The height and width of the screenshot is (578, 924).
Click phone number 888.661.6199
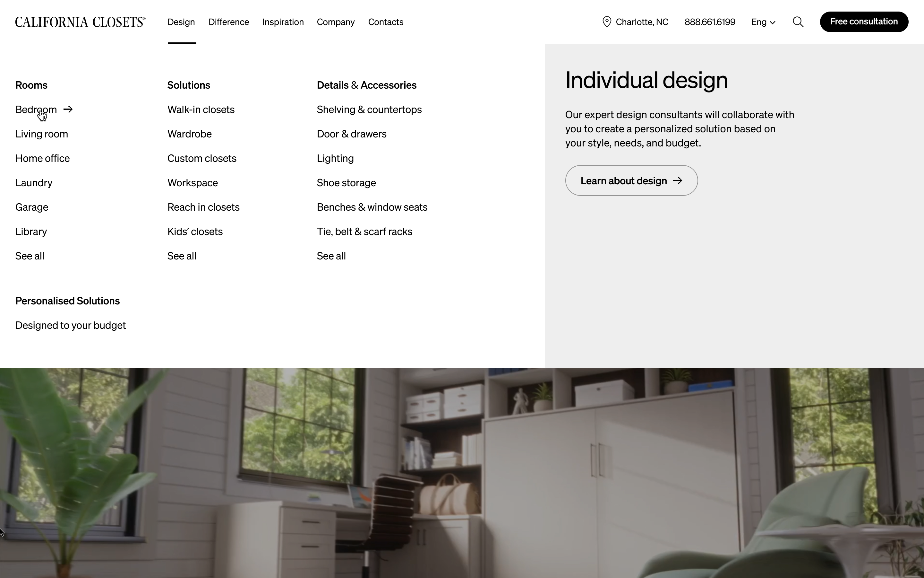tap(710, 22)
